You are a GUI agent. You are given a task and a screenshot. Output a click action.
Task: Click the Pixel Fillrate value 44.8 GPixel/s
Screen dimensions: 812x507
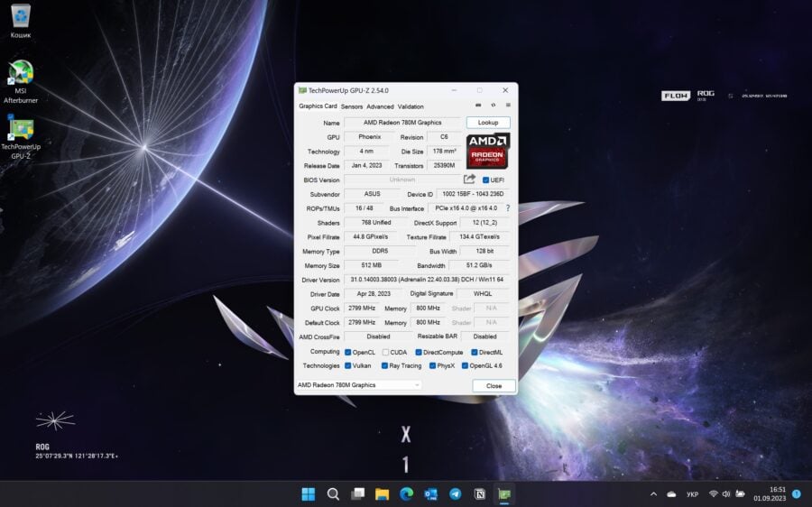pos(370,236)
